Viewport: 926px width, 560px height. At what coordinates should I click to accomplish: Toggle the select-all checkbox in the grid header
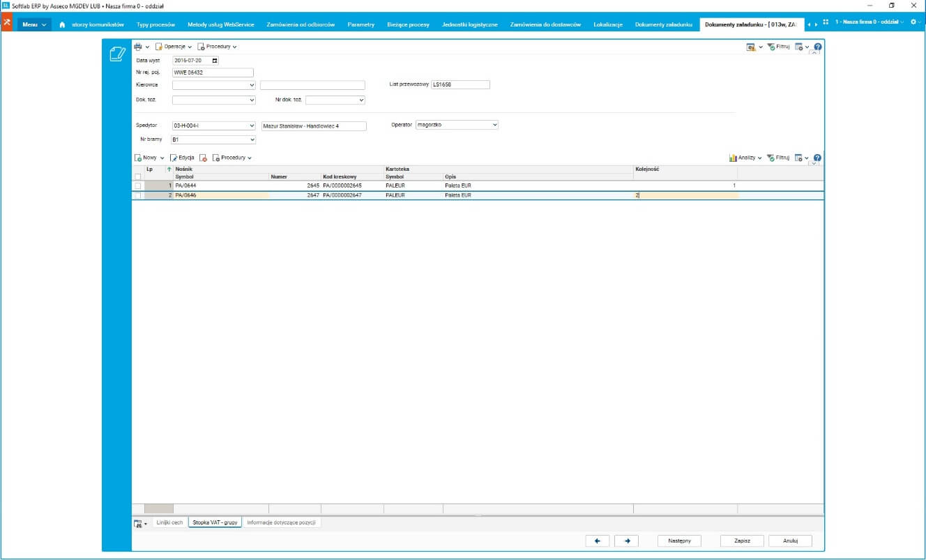(137, 177)
